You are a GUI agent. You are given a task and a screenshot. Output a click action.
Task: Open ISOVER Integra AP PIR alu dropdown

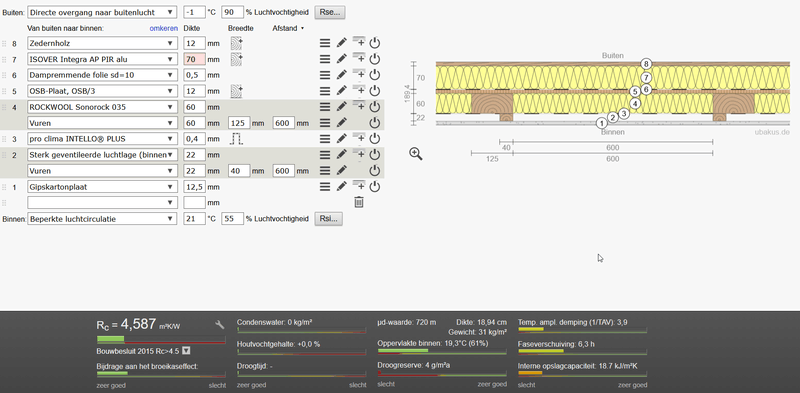(102, 59)
